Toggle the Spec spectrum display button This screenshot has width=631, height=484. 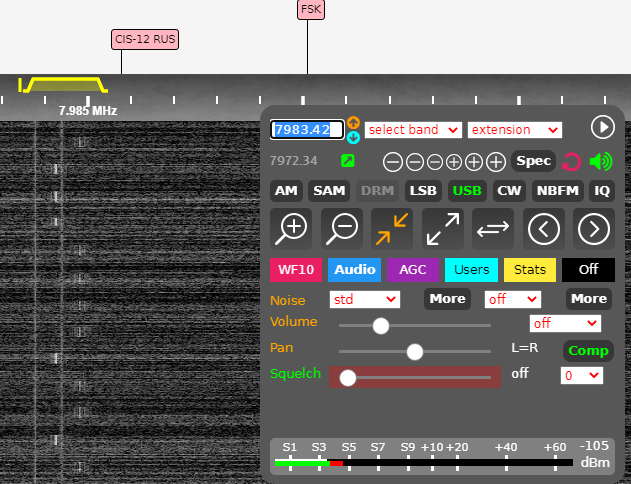click(534, 161)
